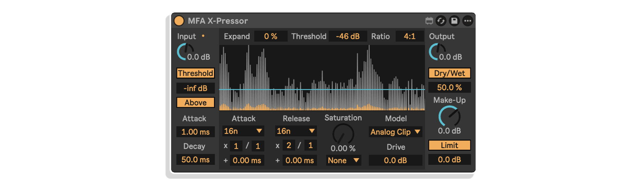This screenshot has height=185, width=644.
Task: Click the Attack offset 0.00 ms field
Action: tap(247, 160)
